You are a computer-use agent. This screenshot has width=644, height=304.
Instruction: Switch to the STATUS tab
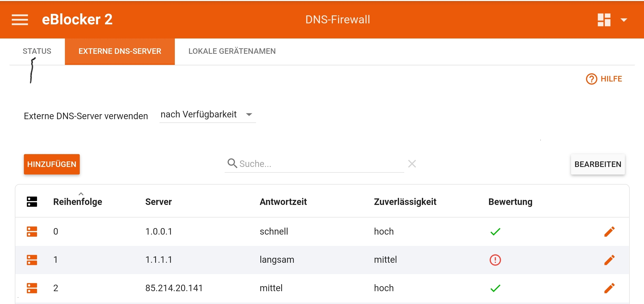[x=37, y=51]
